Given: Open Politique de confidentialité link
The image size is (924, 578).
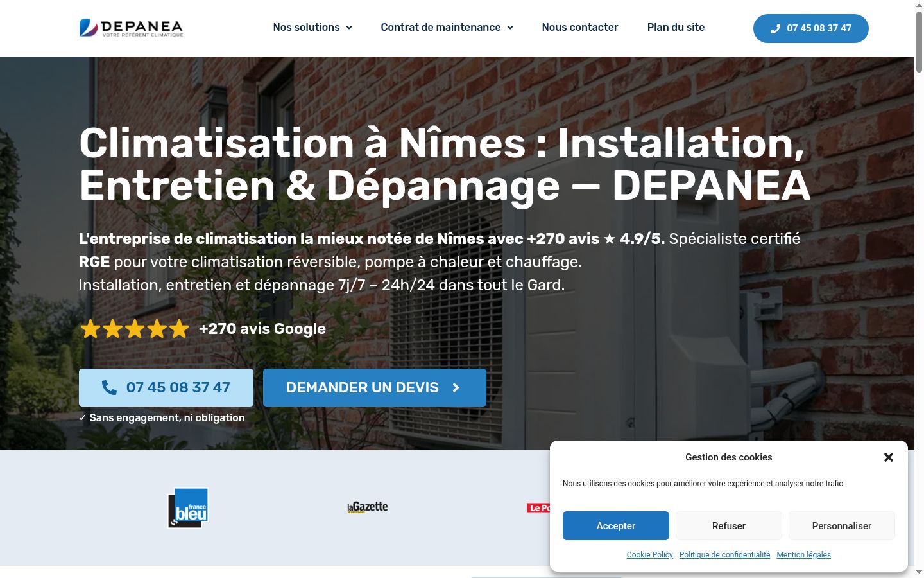Looking at the screenshot, I should point(724,555).
